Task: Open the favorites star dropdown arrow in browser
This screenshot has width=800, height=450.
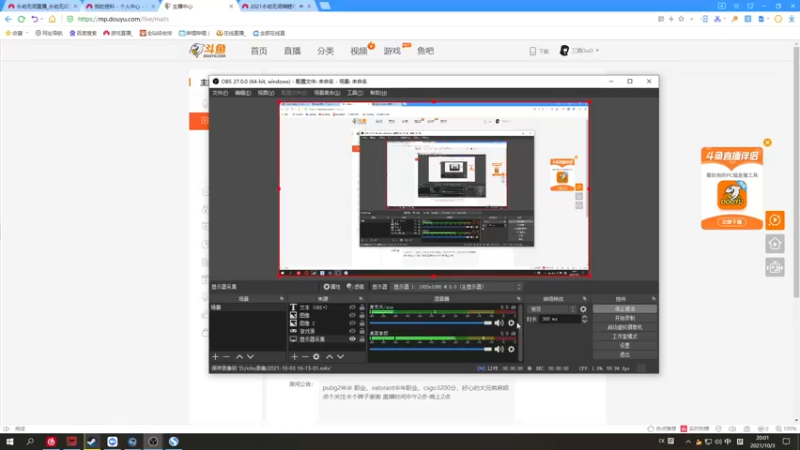Action: pos(691,19)
